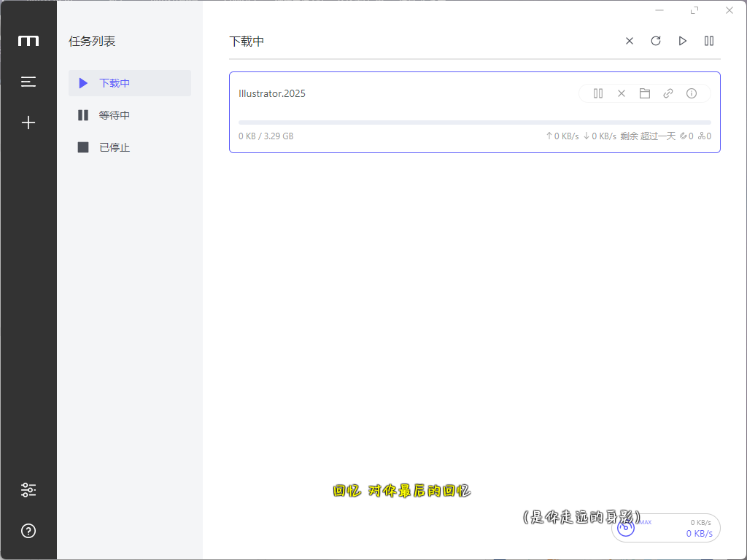Pause the Illustrator.2025 download
The height and width of the screenshot is (560, 747).
coord(598,93)
